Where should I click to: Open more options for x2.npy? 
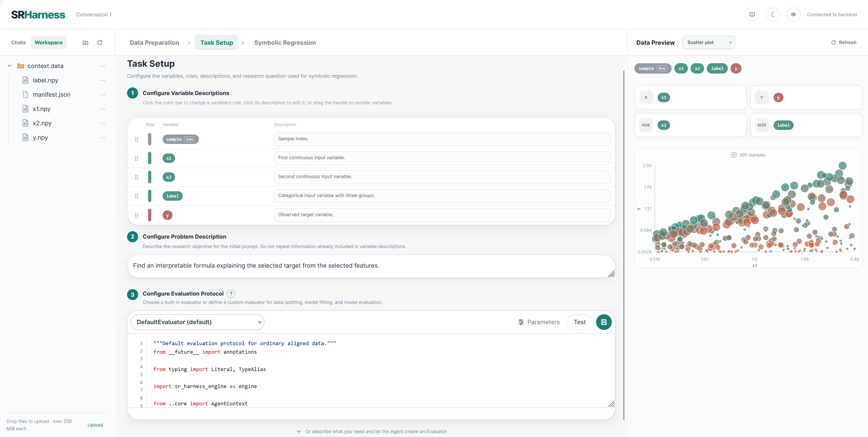coord(102,123)
